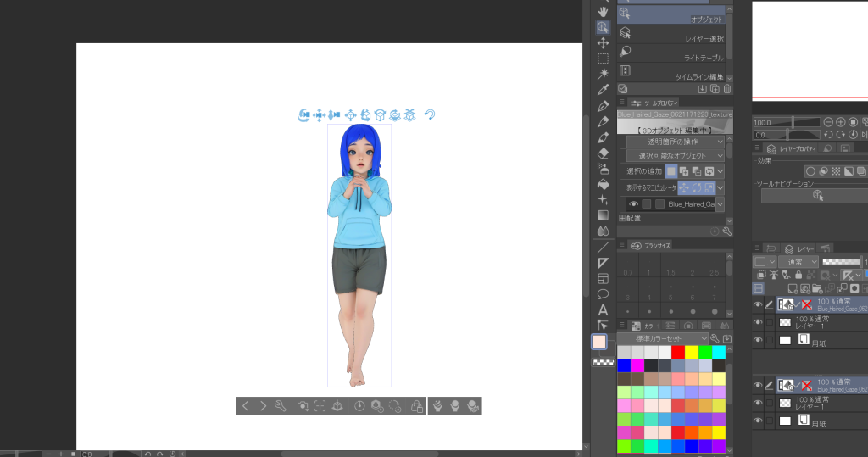Hide 用紙 layer in upper layer list
868x457 pixels.
click(758, 339)
